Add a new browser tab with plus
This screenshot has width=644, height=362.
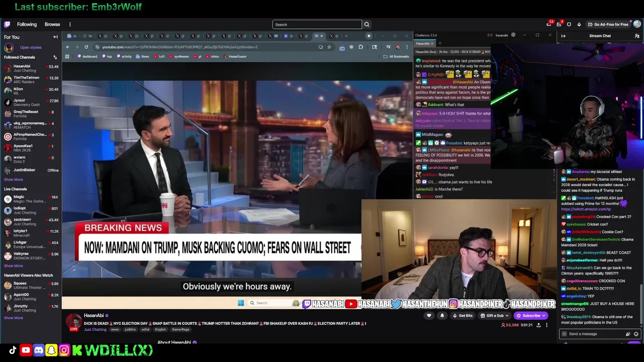pos(346,36)
